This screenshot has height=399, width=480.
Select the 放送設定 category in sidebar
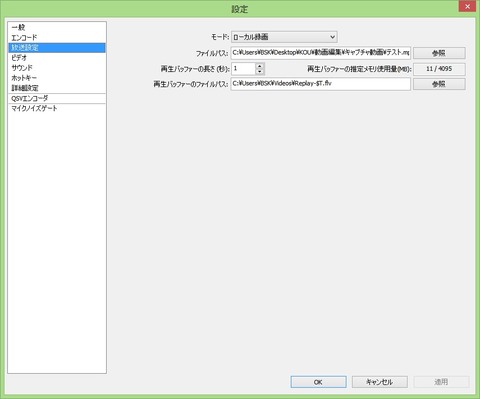coord(57,48)
